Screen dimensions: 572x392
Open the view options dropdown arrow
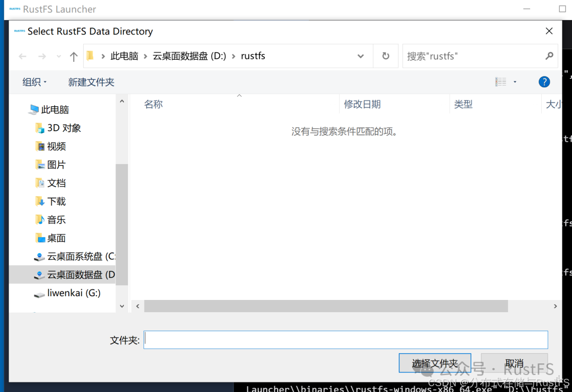tap(515, 82)
